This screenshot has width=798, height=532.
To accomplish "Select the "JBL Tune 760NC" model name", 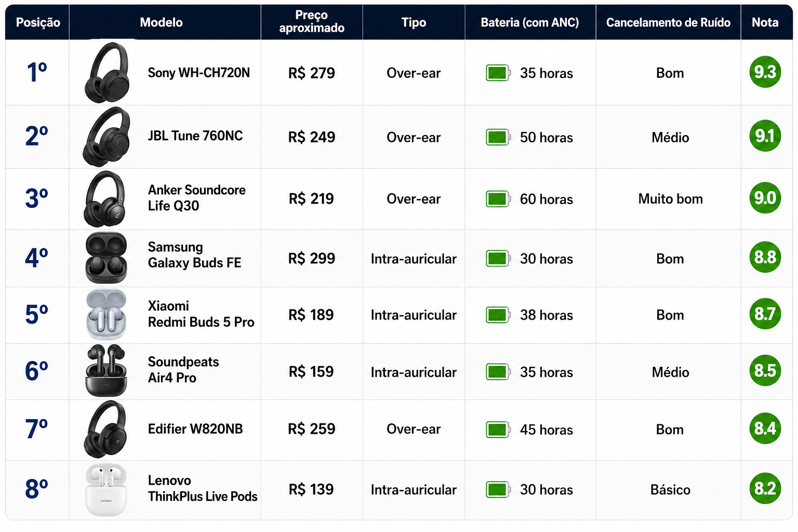I will (x=195, y=136).
